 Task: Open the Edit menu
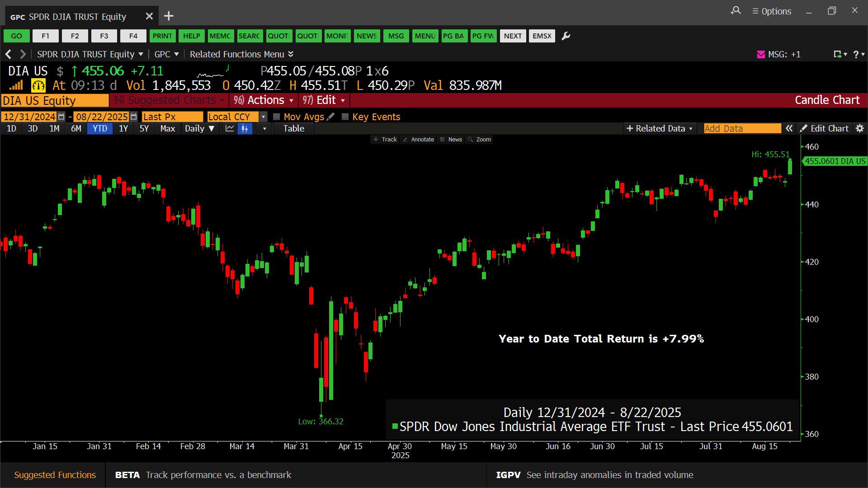(324, 100)
